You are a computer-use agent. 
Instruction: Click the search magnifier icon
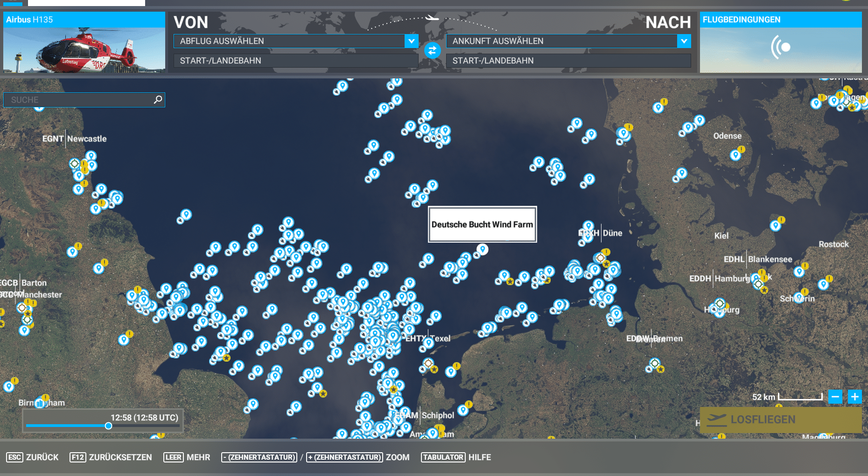pyautogui.click(x=158, y=99)
